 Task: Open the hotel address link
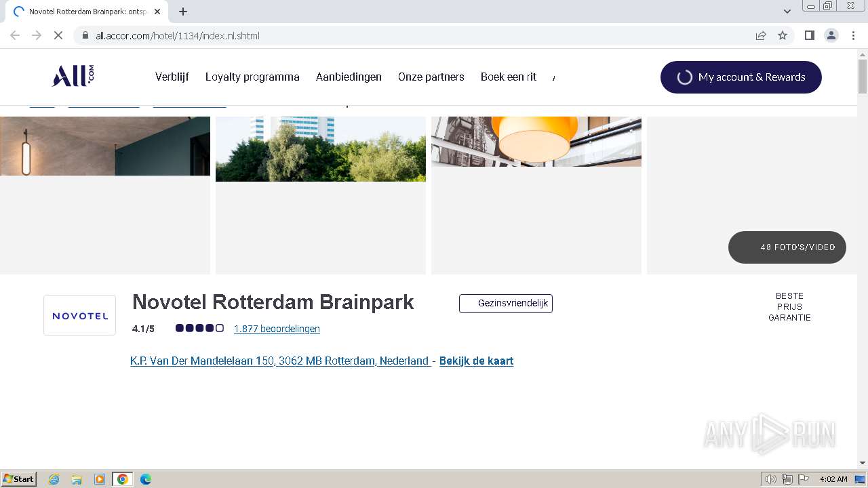[279, 361]
